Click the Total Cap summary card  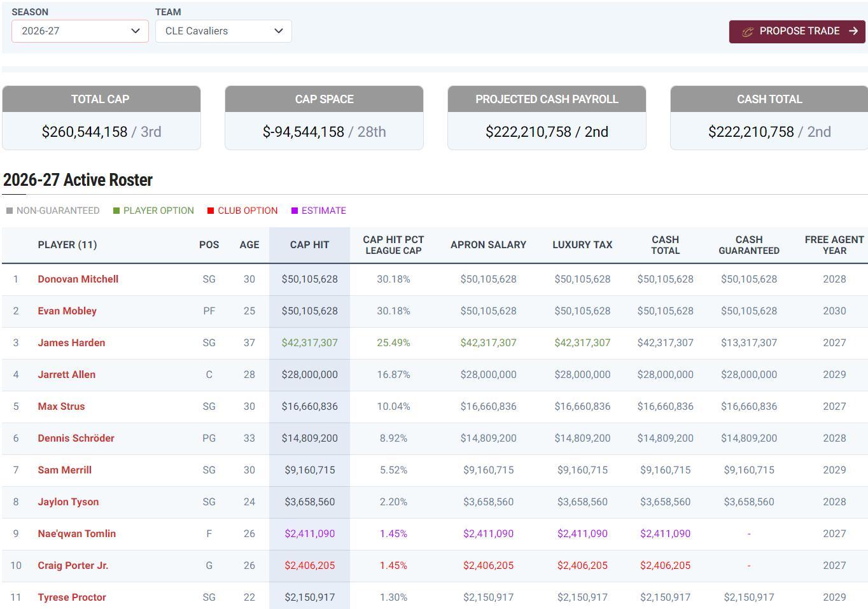pos(101,118)
